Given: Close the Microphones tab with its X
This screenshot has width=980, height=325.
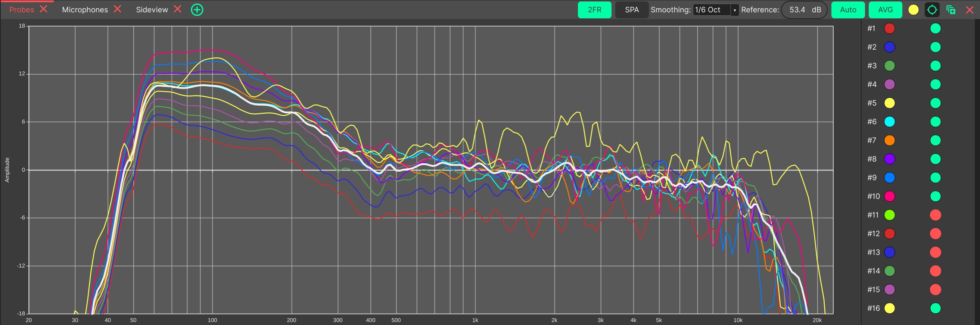Looking at the screenshot, I should pyautogui.click(x=118, y=9).
